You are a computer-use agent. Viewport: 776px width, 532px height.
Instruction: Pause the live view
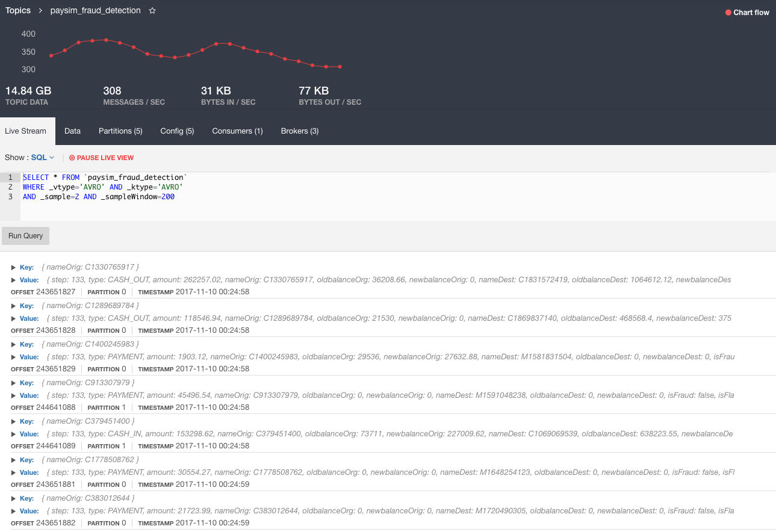click(x=101, y=158)
